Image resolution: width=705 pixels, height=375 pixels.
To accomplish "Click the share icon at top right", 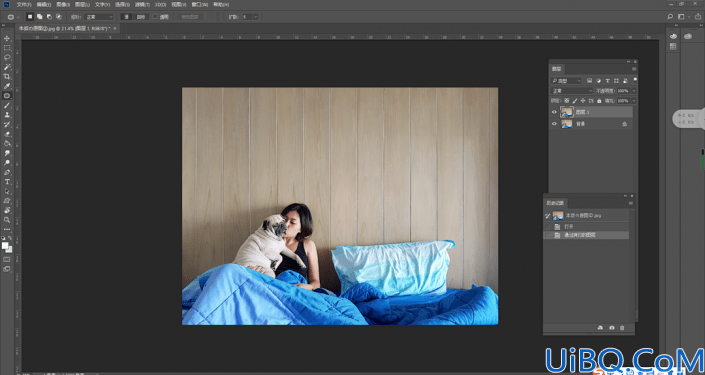I will click(x=698, y=17).
